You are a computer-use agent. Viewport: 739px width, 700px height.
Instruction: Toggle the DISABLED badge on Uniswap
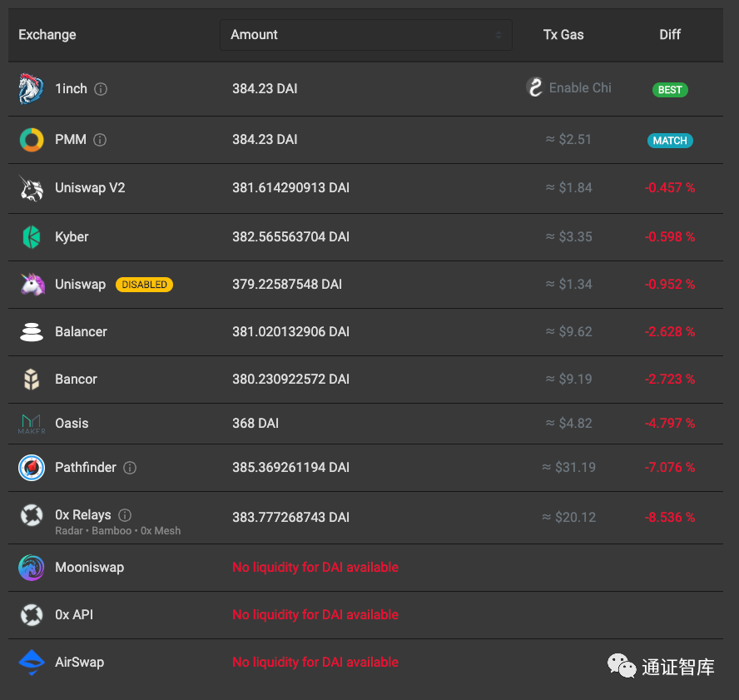coord(144,285)
